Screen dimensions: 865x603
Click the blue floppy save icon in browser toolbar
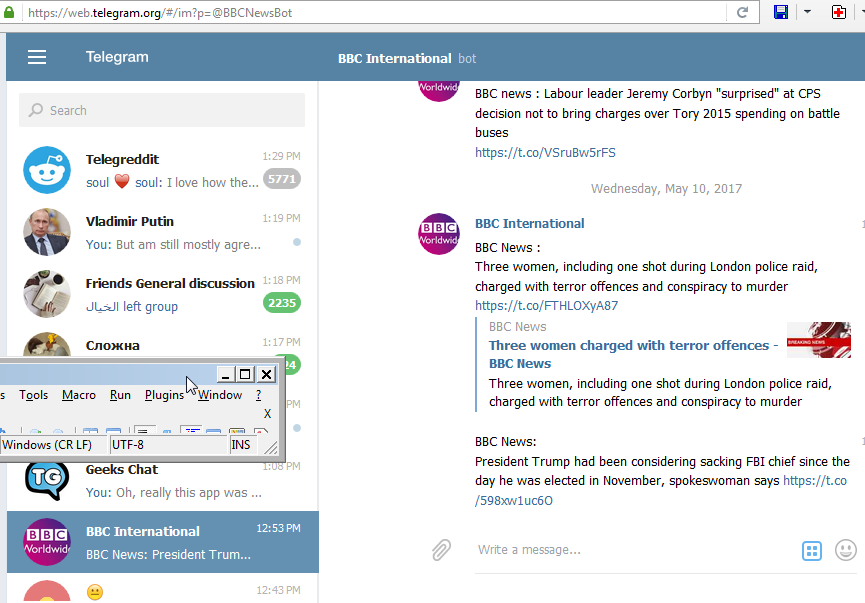tap(781, 12)
